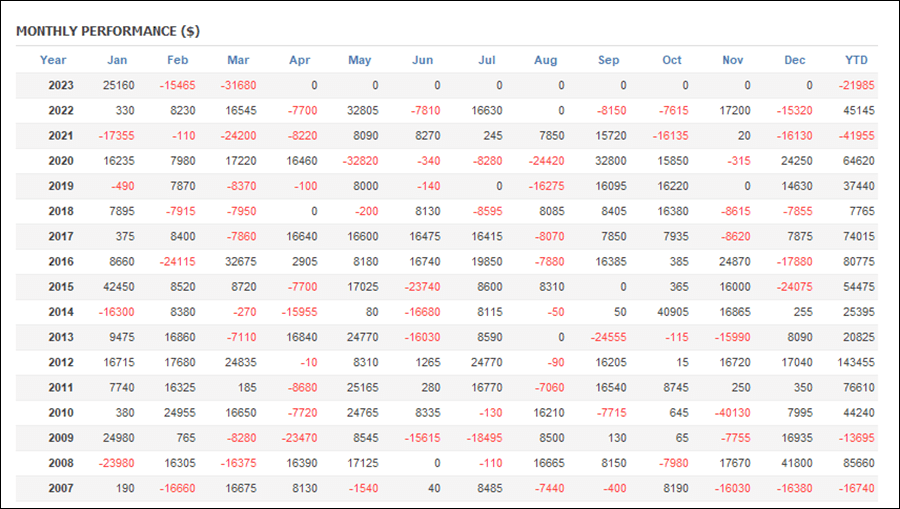Click the 24980 value in the 2009 row
Viewport: 900px width, 509px height.
[119, 438]
